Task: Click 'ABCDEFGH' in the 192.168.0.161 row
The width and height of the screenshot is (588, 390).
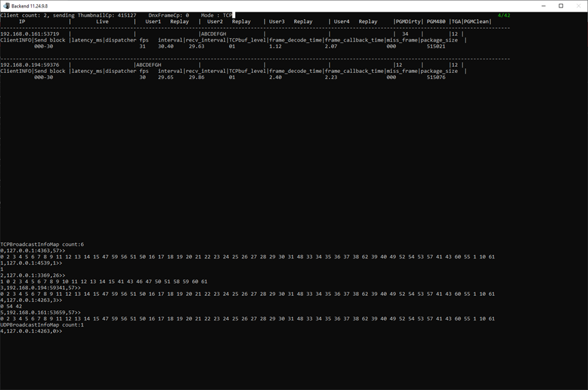Action: (x=214, y=34)
